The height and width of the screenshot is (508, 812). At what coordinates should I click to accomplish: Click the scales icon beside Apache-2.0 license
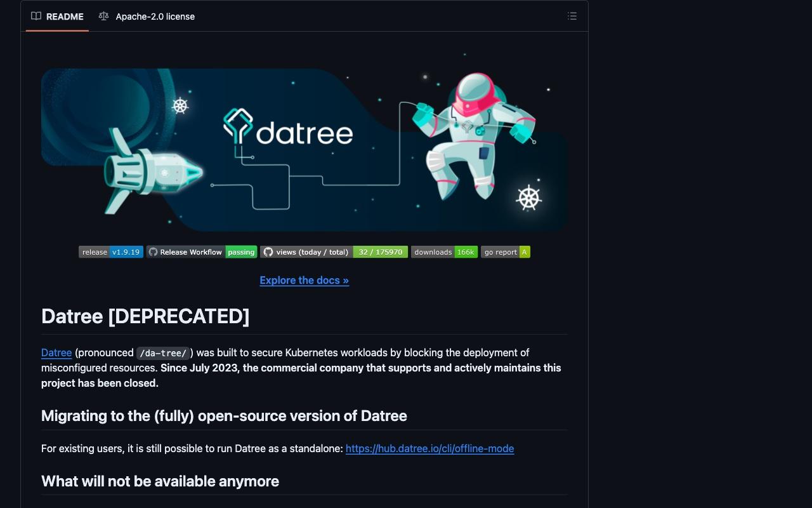103,17
